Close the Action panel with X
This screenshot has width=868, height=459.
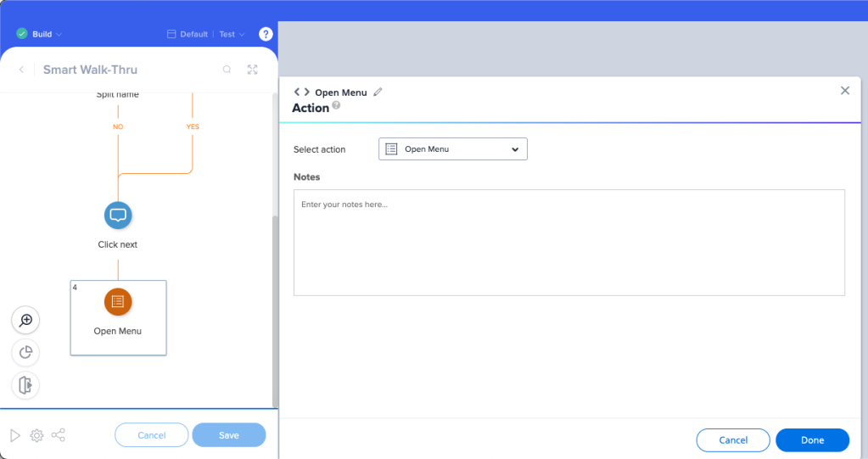point(844,91)
